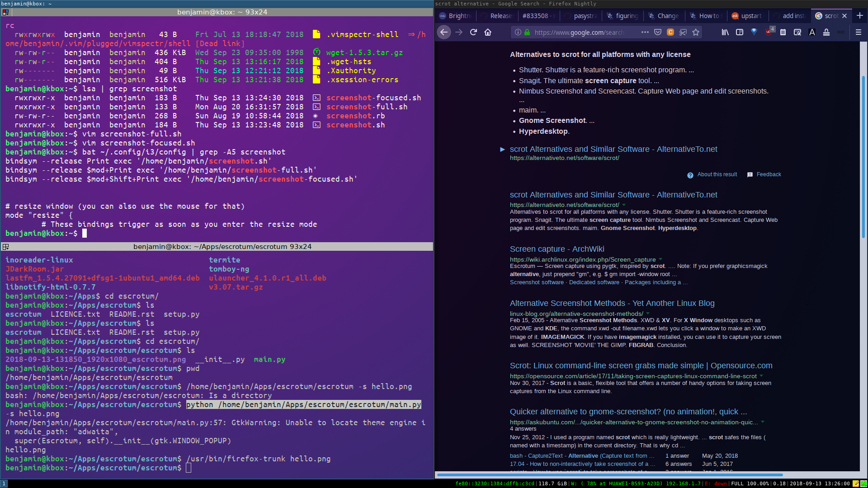Open the uBlock Origin extension icon
The image size is (868, 488).
[x=769, y=32]
